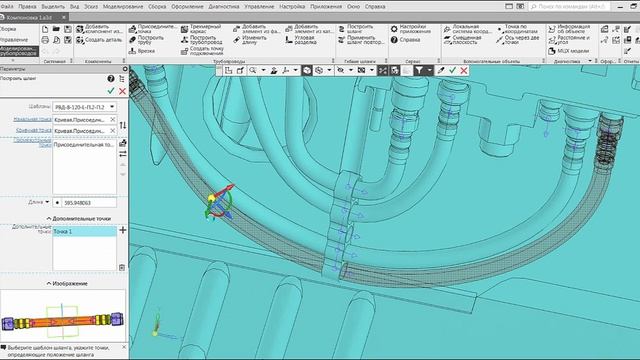Expand the Диагностика group dropdown arrow
The image size is (640, 360).
[x=590, y=61]
